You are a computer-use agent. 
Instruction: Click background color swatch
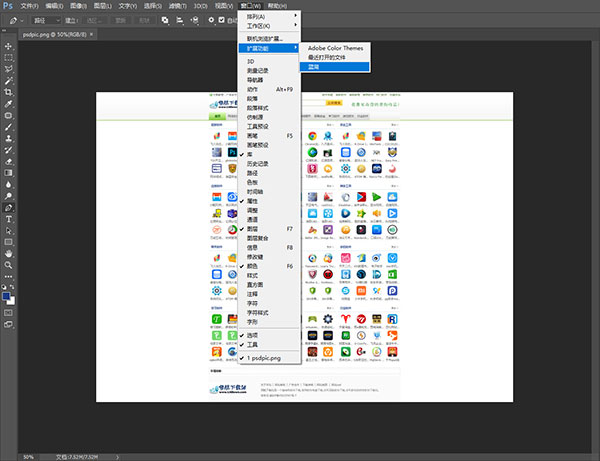[12, 301]
